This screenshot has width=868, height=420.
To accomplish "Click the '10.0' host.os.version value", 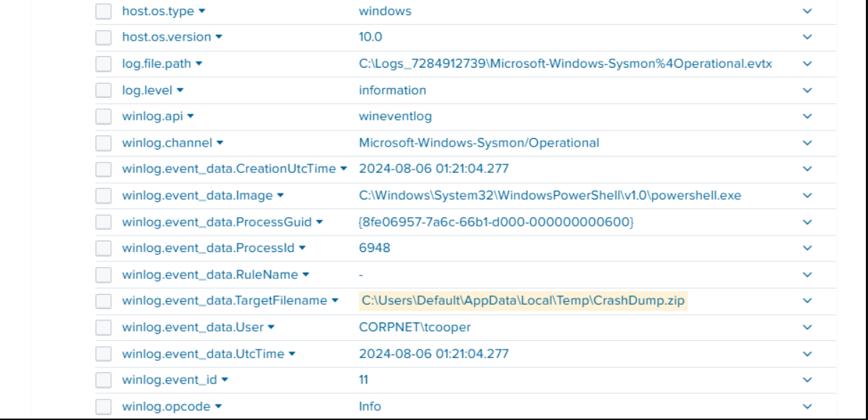I will (x=371, y=38).
